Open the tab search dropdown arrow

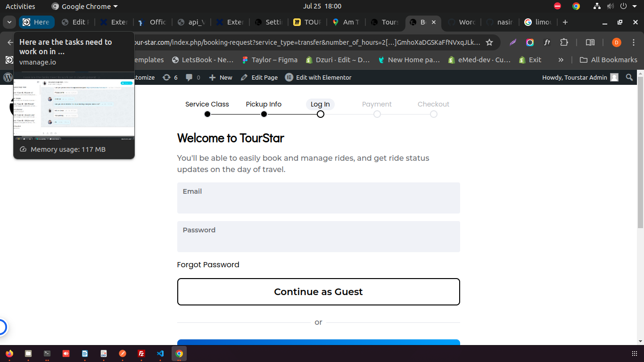tap(9, 22)
